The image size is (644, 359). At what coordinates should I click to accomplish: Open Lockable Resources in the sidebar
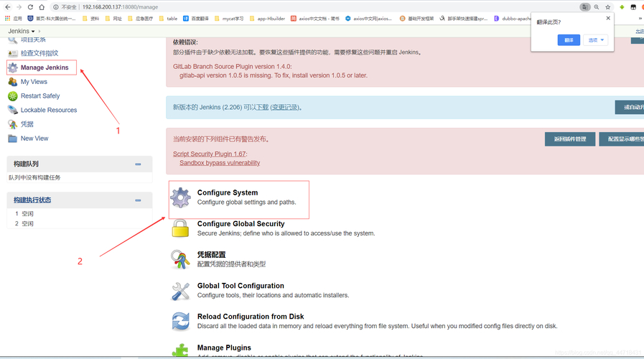49,110
